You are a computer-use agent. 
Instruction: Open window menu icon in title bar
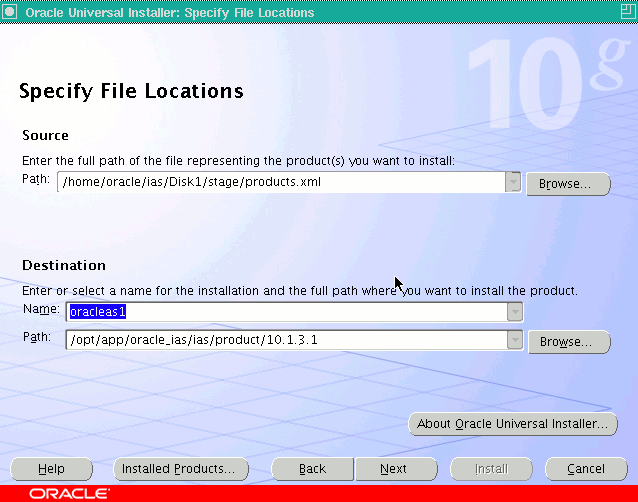[x=9, y=11]
